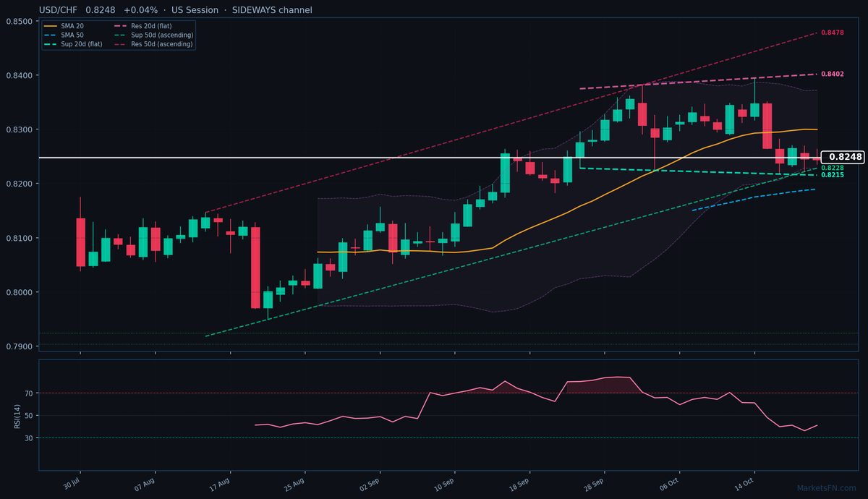The width and height of the screenshot is (868, 499).
Task: Click the RSI(14) axis label
Action: tap(17, 415)
